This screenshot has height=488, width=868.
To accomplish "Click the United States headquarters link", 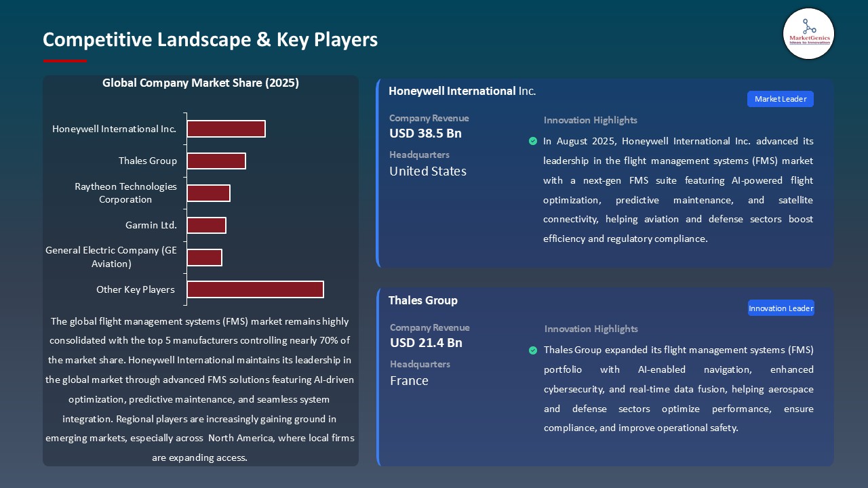I will pos(427,171).
